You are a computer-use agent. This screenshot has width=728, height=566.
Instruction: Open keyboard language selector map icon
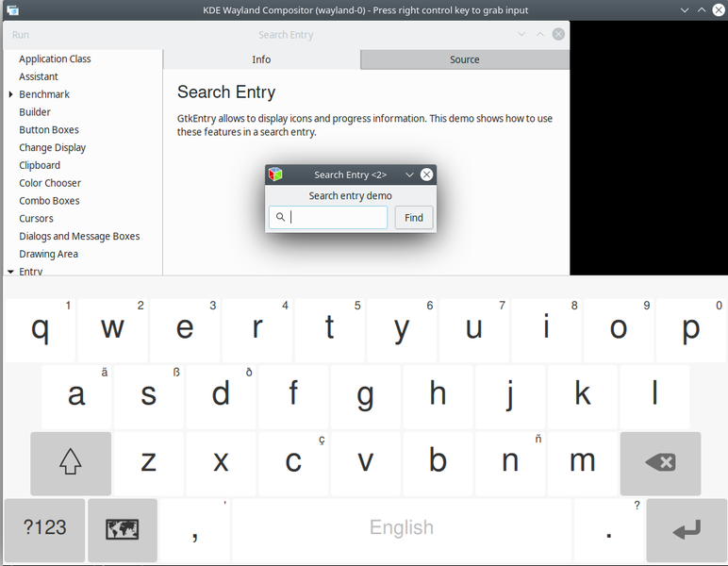123,529
